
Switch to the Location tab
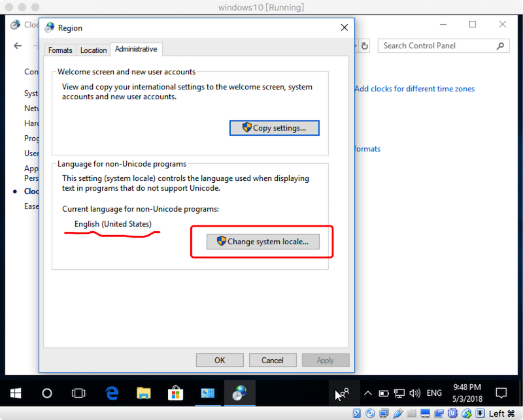(93, 50)
